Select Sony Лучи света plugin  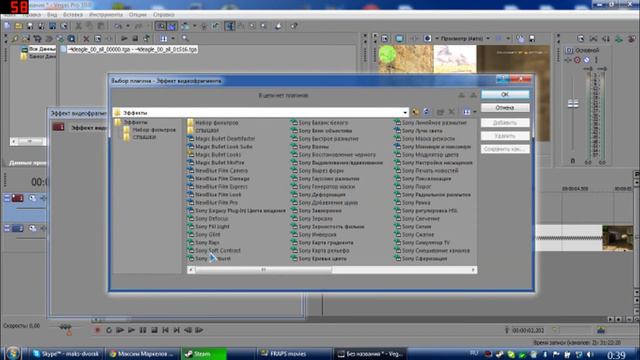click(422, 131)
